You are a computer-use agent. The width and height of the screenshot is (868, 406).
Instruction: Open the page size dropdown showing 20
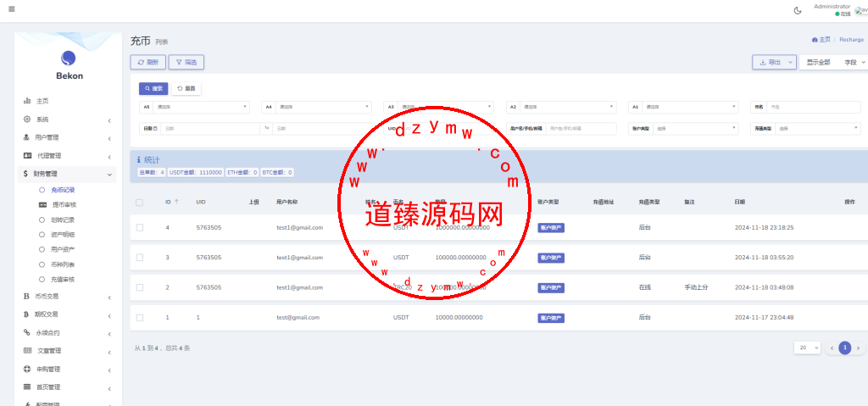click(807, 348)
